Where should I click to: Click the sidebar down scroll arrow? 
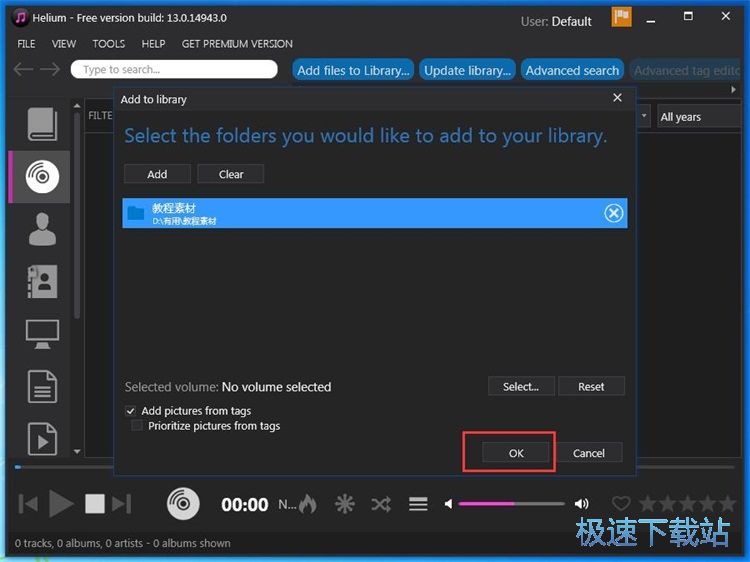click(77, 452)
